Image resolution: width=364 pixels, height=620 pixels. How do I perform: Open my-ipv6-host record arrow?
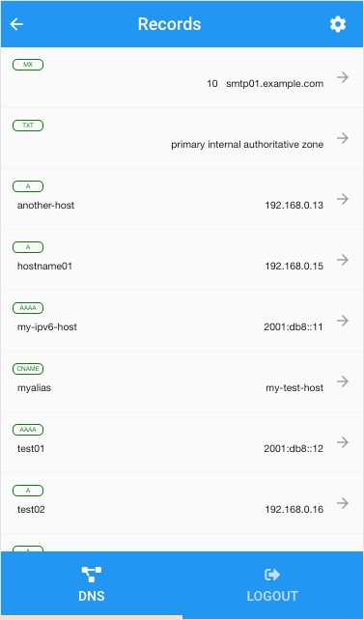(343, 321)
